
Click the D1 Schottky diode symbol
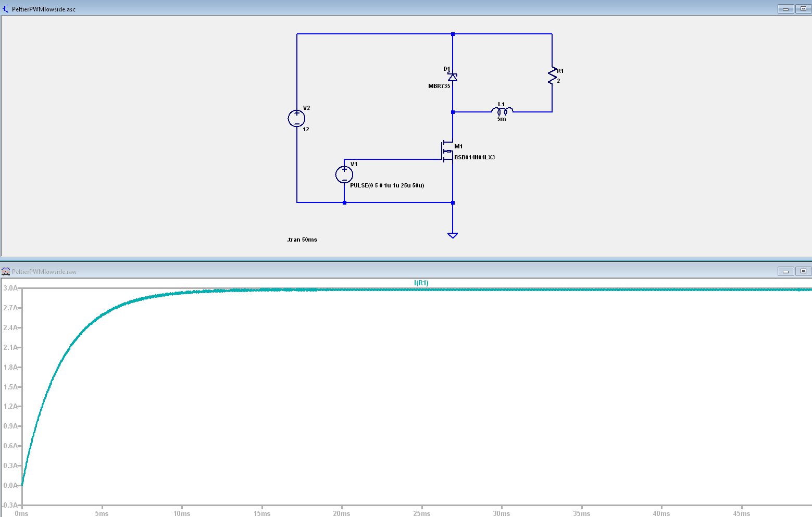[453, 77]
